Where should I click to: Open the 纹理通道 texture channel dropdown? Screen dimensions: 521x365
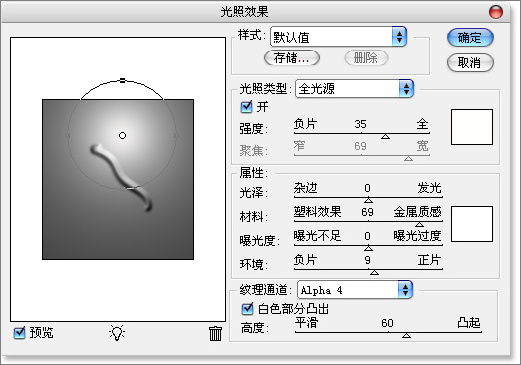[355, 290]
